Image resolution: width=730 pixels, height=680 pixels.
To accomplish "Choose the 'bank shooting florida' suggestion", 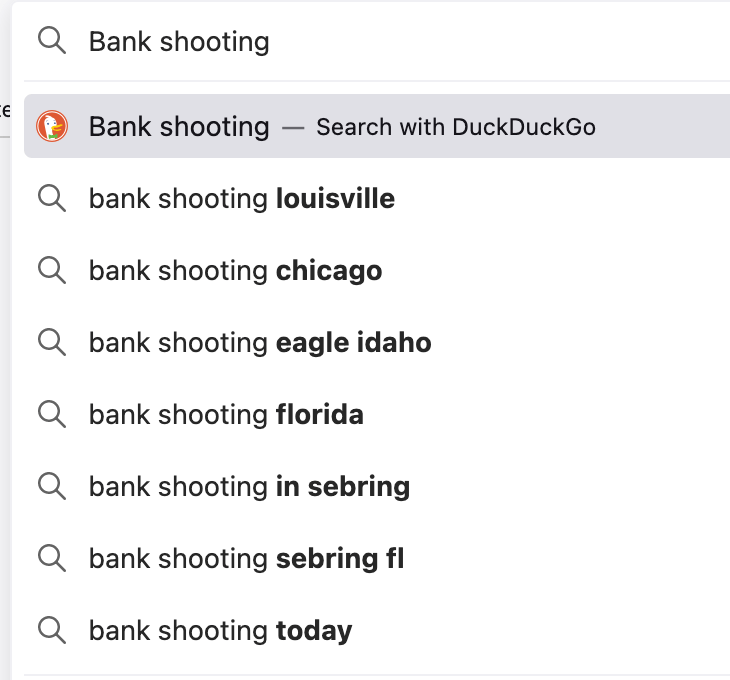I will (226, 415).
